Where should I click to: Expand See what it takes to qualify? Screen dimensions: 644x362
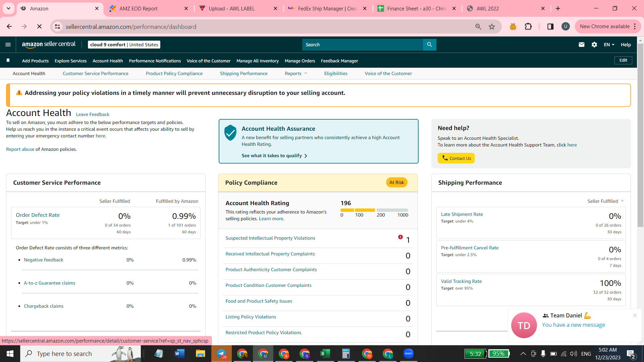tap(274, 156)
